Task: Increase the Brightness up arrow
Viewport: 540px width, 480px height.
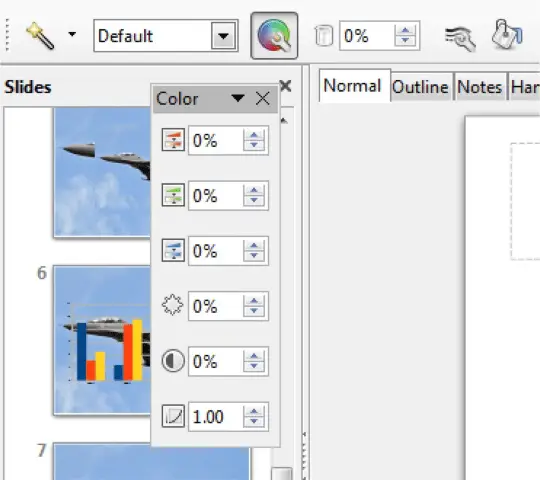Action: point(254,301)
